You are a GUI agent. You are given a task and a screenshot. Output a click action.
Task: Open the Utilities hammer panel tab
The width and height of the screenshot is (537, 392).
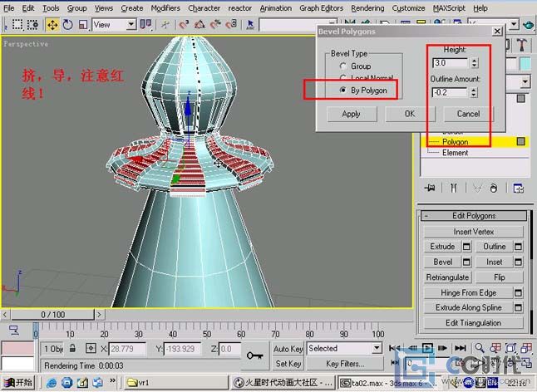(x=521, y=45)
